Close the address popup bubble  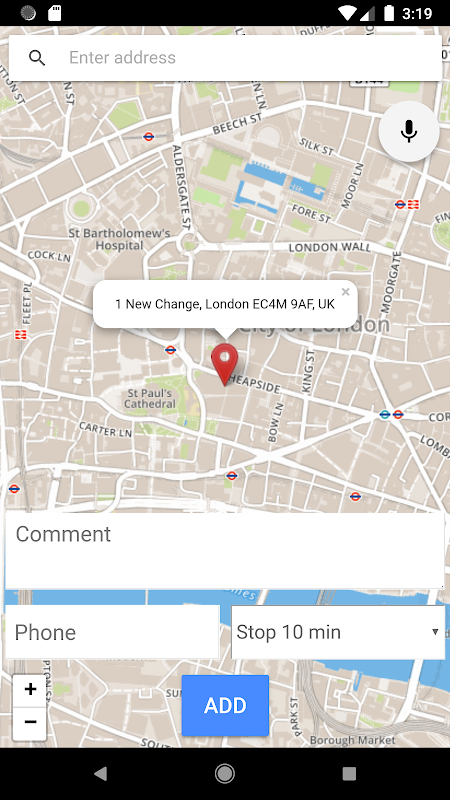click(345, 292)
